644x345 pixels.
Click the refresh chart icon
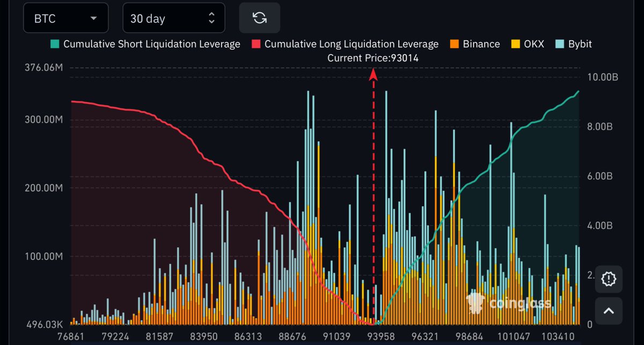click(x=259, y=17)
